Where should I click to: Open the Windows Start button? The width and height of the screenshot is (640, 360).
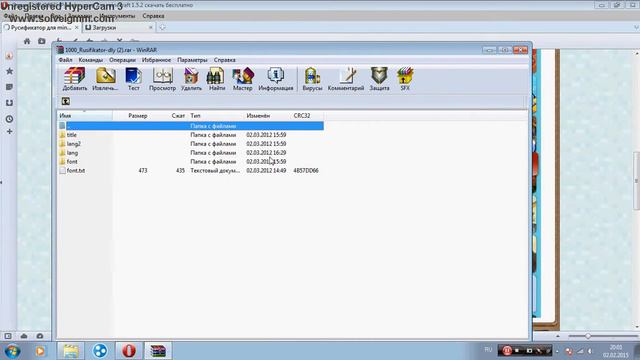coord(12,351)
